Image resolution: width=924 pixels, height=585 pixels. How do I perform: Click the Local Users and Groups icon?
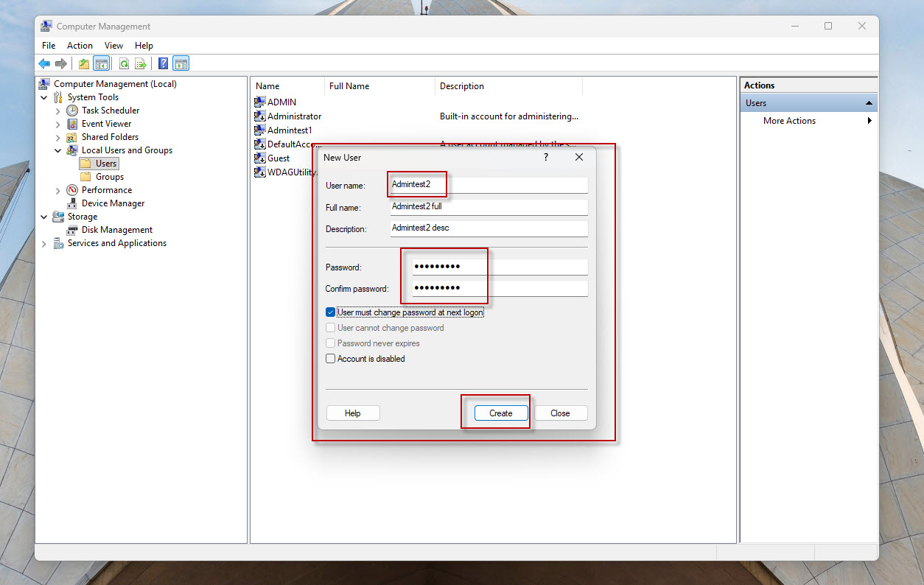tap(72, 150)
